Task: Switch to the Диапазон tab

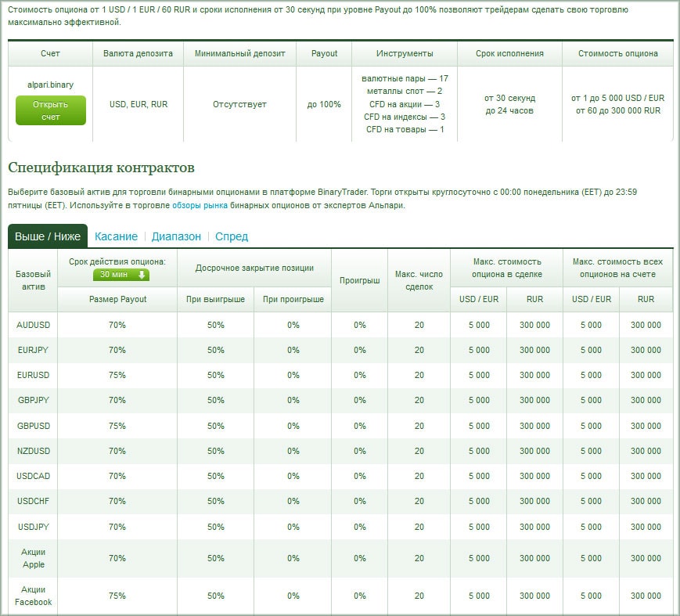Action: click(x=176, y=236)
